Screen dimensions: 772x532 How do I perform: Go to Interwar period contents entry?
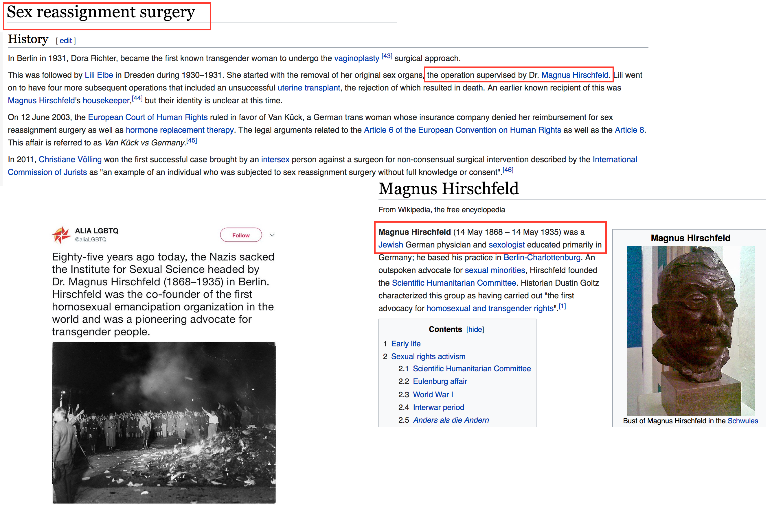[438, 407]
